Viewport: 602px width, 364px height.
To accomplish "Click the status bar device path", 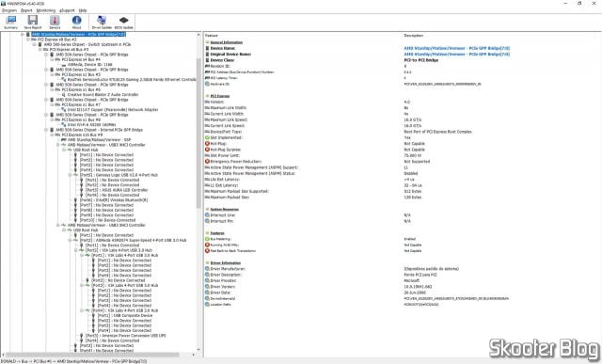I will pyautogui.click(x=74, y=361).
